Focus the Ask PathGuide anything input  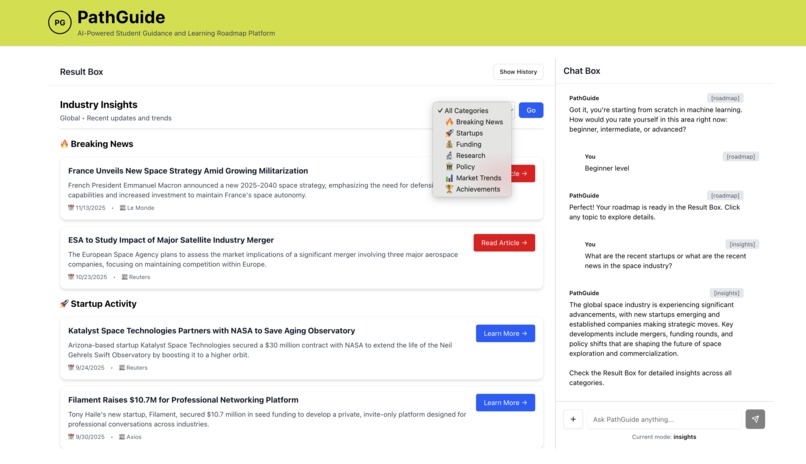tap(665, 419)
